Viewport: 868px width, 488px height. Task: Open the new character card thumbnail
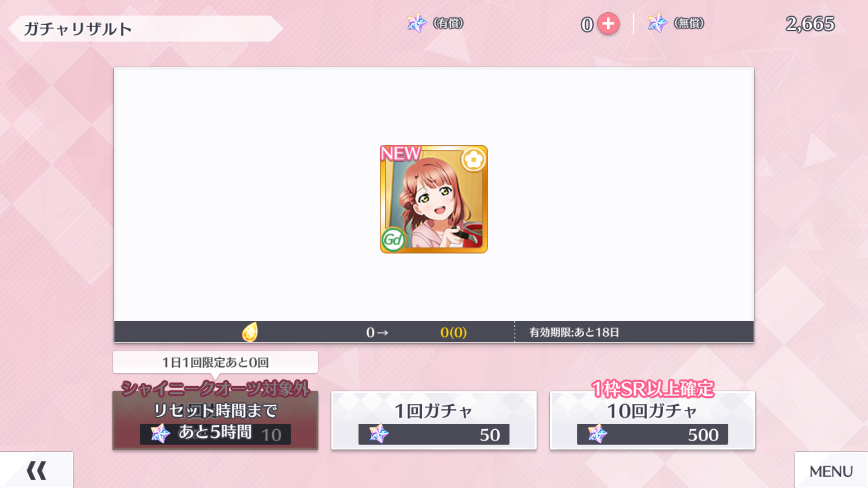pyautogui.click(x=434, y=199)
